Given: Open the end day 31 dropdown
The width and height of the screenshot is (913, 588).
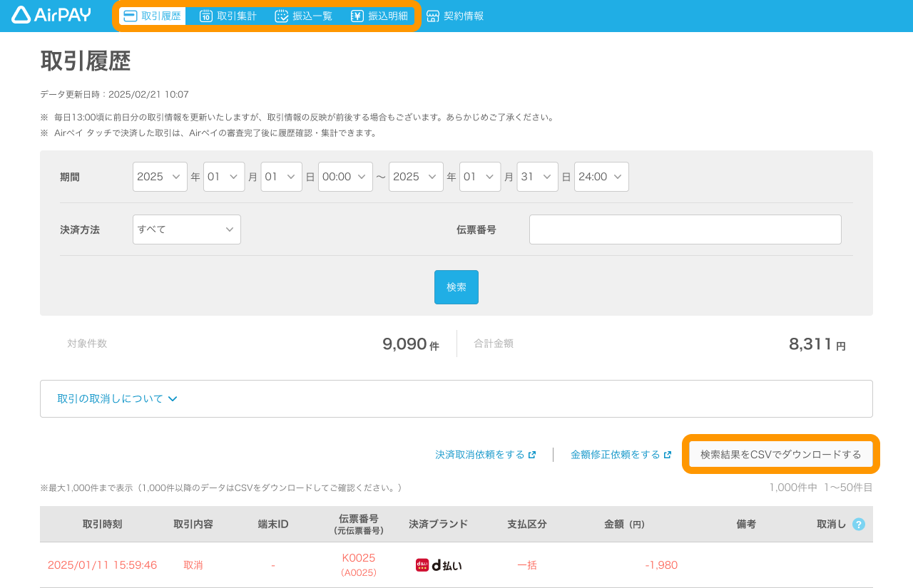Looking at the screenshot, I should tap(537, 177).
